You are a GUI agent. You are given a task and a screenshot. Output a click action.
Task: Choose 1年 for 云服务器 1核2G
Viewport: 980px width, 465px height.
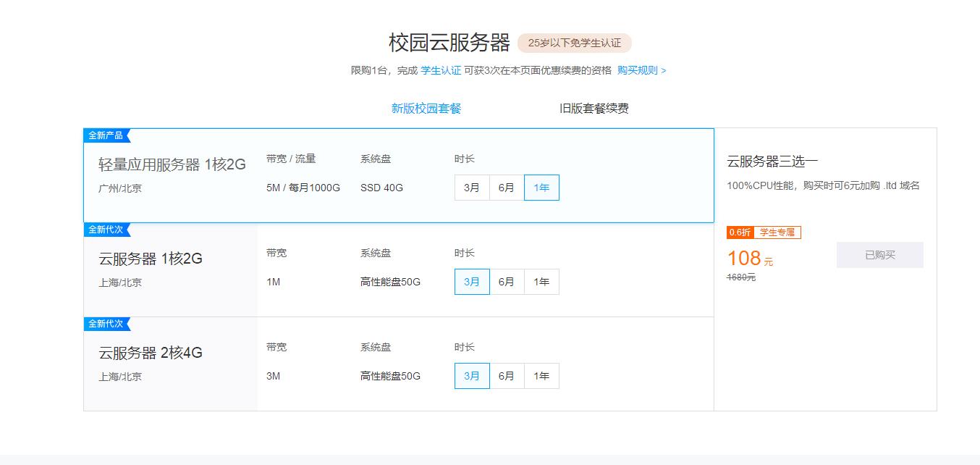[541, 282]
